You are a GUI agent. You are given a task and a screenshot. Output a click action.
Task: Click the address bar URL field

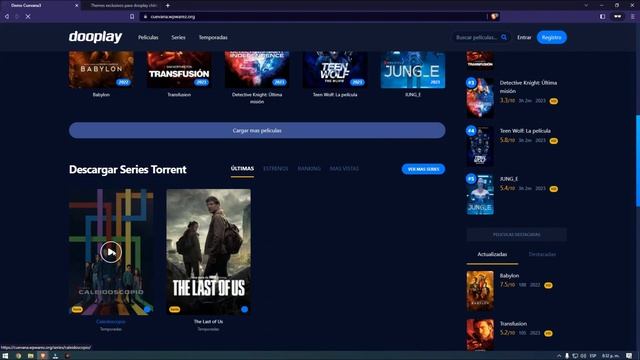pos(312,17)
